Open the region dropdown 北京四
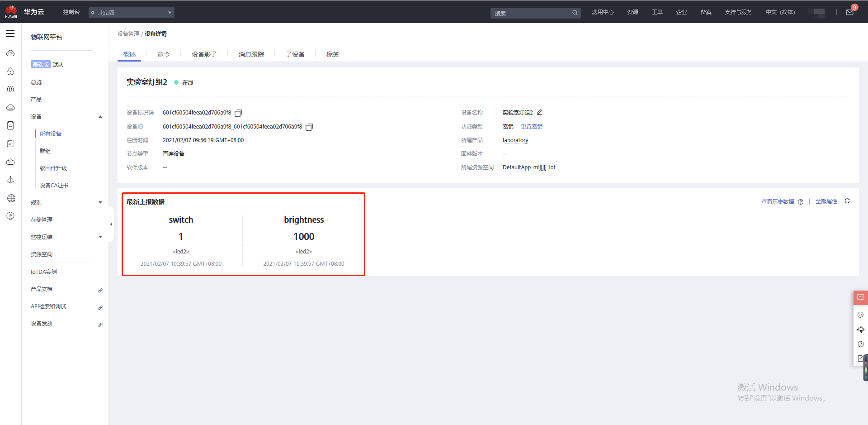This screenshot has width=868, height=425. [132, 13]
